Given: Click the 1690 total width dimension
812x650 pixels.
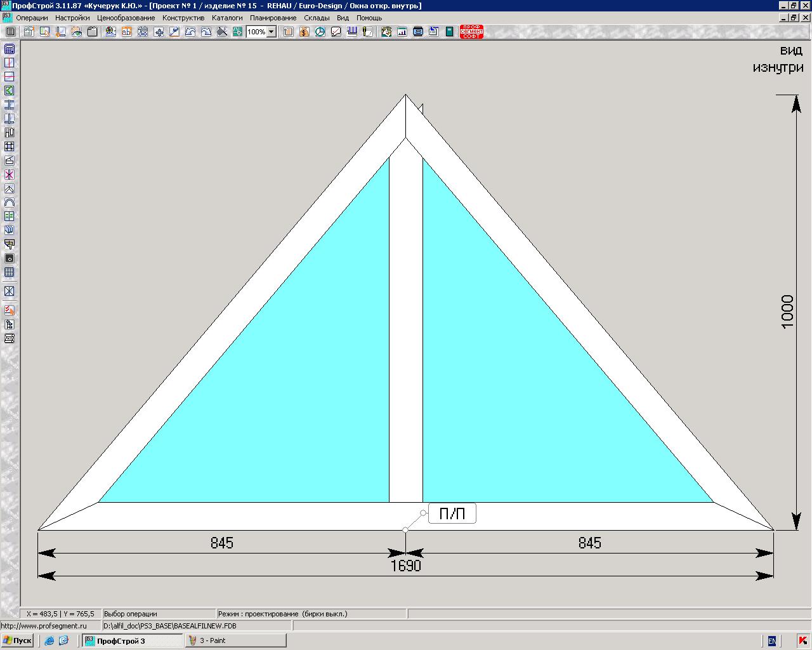Looking at the screenshot, I should click(405, 566).
